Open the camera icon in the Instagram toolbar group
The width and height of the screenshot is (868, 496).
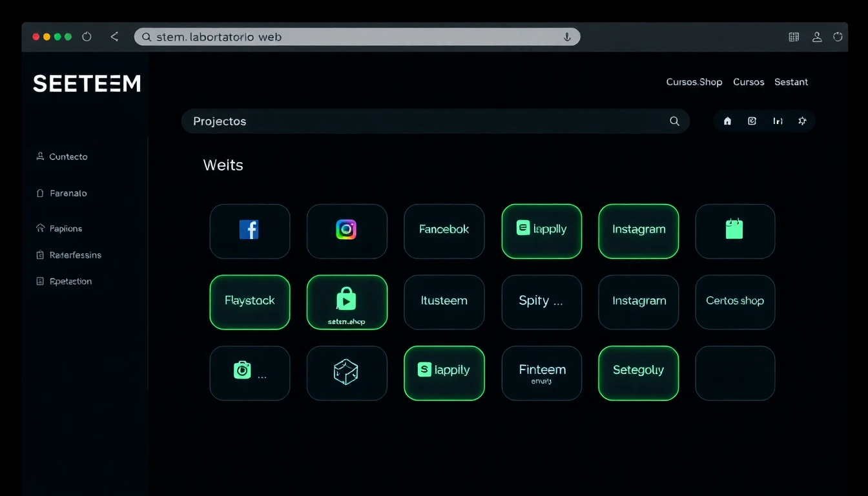pyautogui.click(x=752, y=121)
